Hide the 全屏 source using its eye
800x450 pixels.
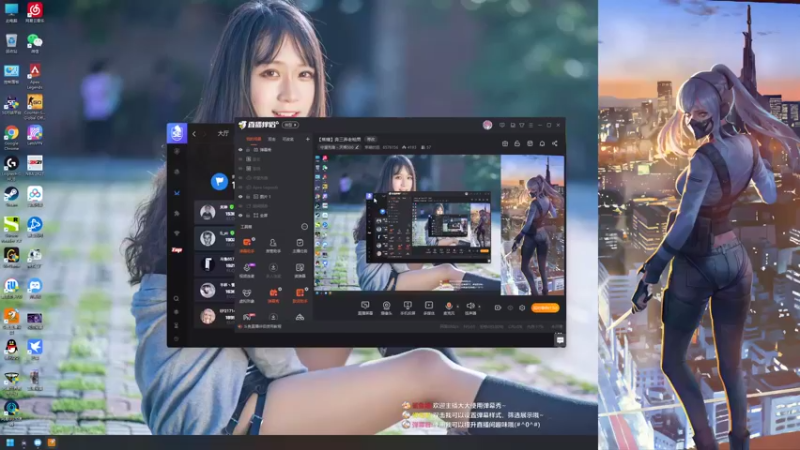pos(241,215)
